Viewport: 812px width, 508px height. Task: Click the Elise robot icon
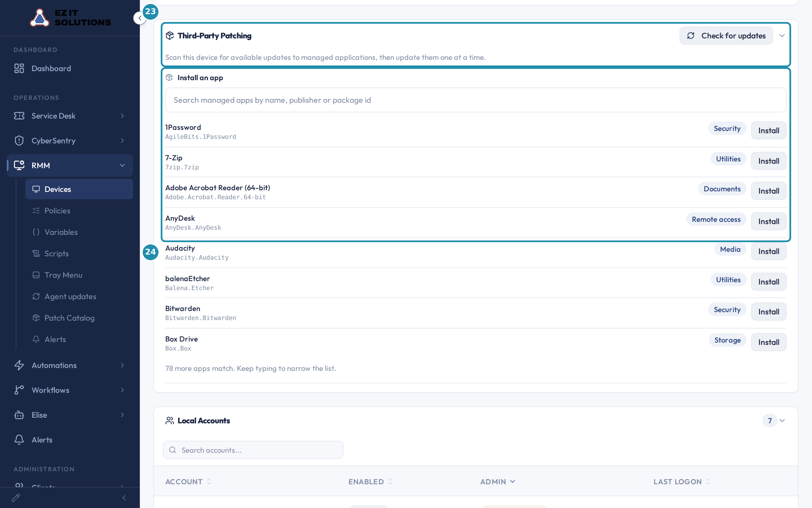click(19, 415)
